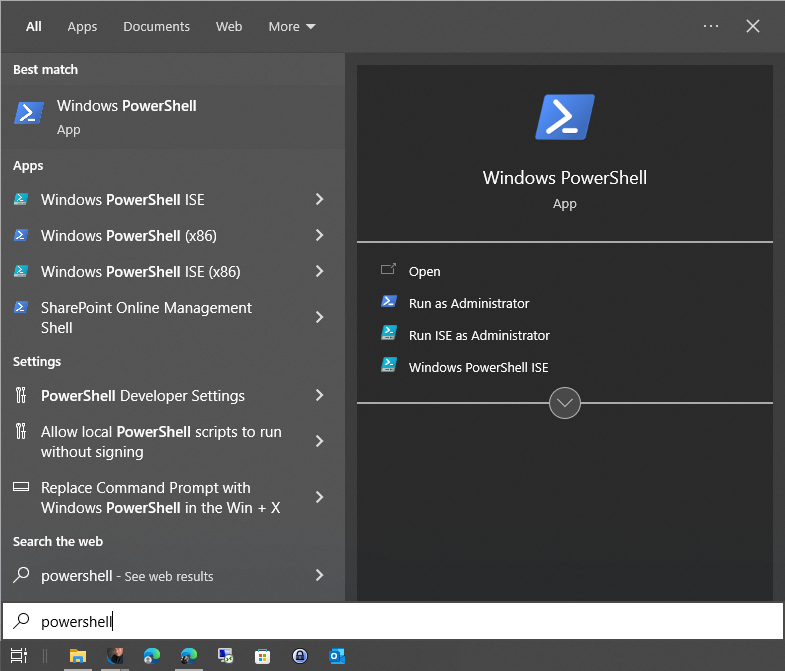Open second Edge profile icon in taskbar
785x671 pixels.
189,655
